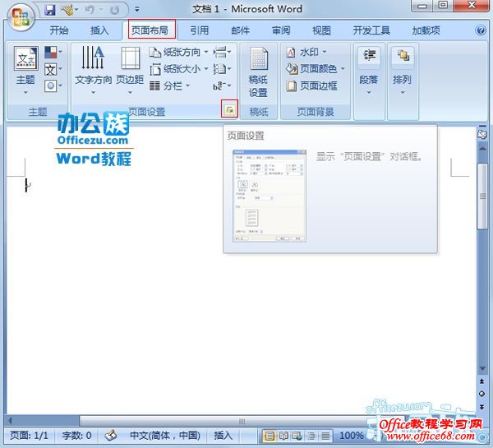493x448 pixels.
Task: Choose 纸张方向 orientation dropdown
Action: coord(179,53)
